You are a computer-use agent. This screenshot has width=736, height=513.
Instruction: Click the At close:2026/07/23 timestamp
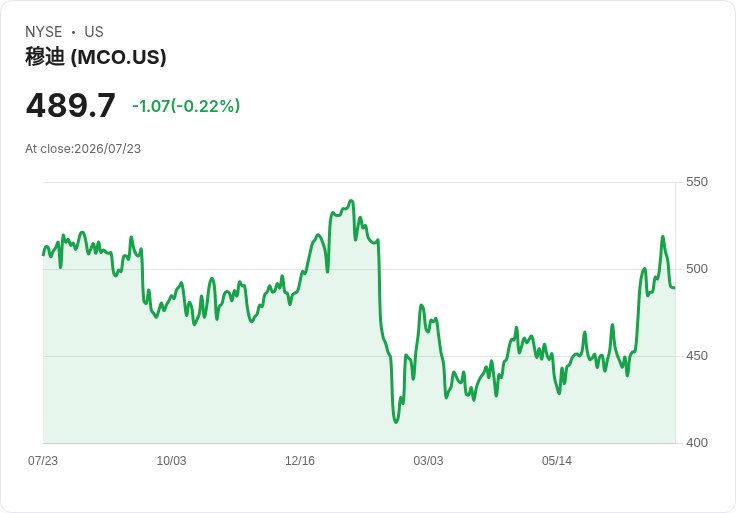pyautogui.click(x=83, y=149)
